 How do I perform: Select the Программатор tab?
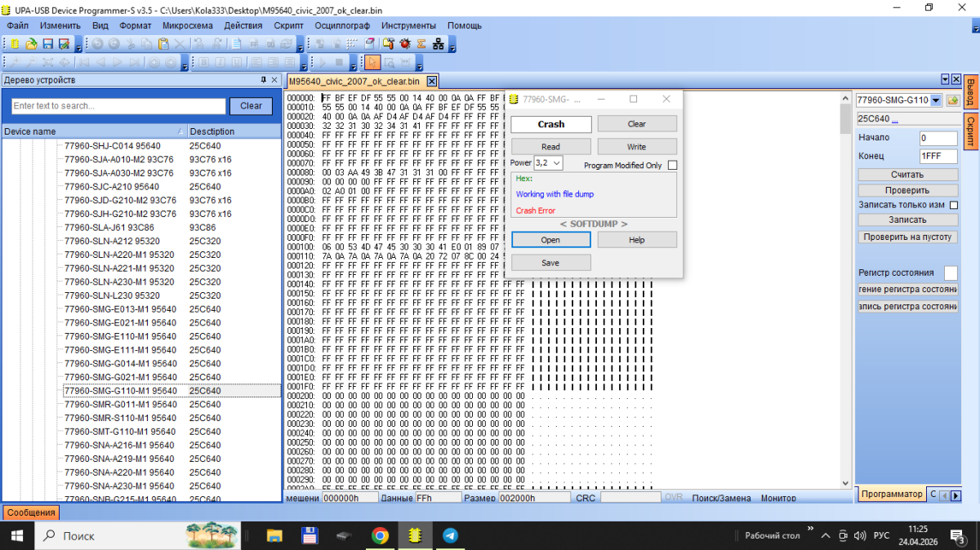tap(892, 494)
